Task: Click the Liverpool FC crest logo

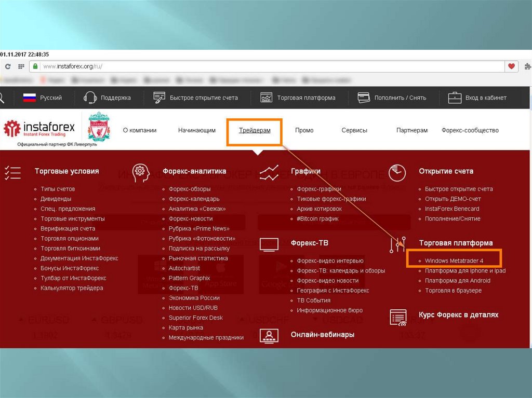Action: (99, 127)
